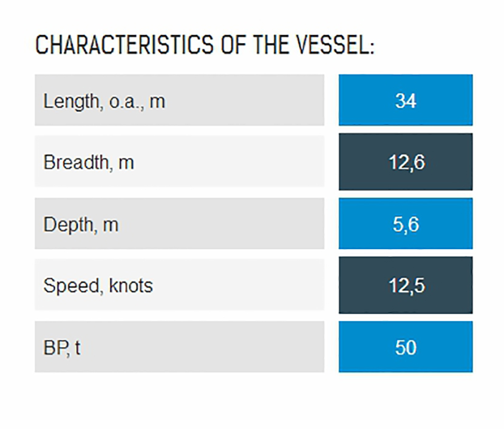Select the 'Breadth, m' label row
504x429 pixels.
point(179,162)
